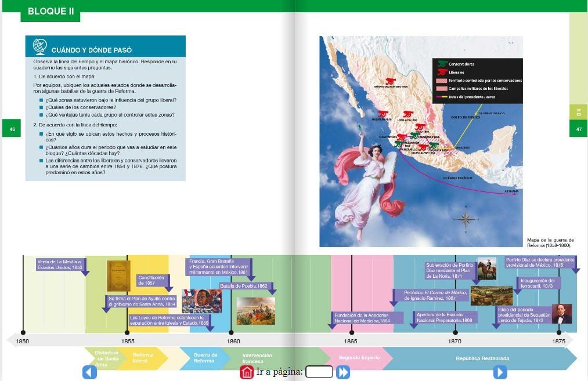This screenshot has height=381, width=588.
Task: Click the red Liberales cannon in map legend
Action: coord(442,72)
